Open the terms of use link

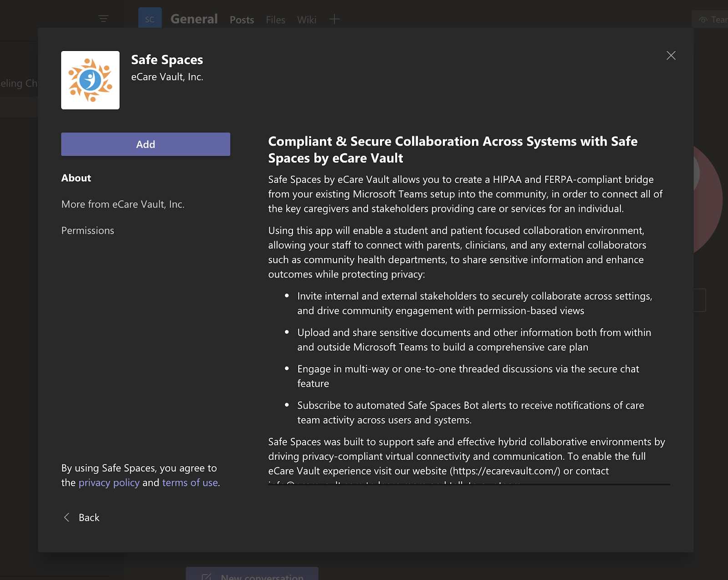tap(190, 483)
